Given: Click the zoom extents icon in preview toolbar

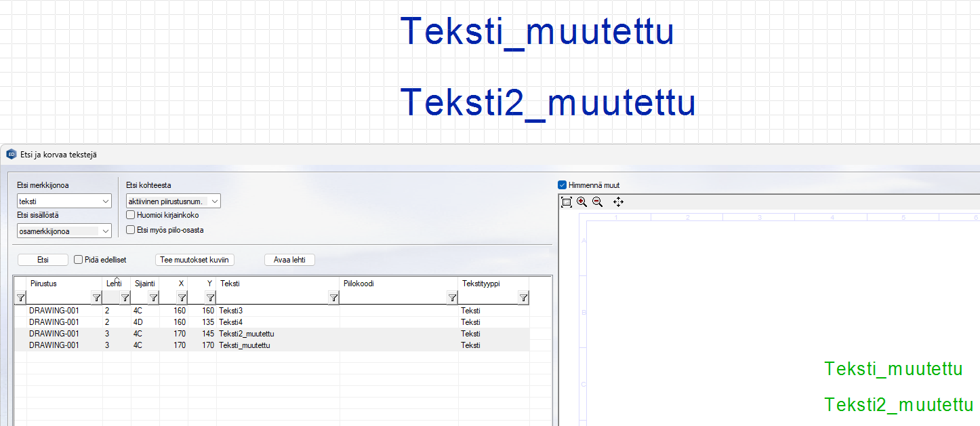Looking at the screenshot, I should (567, 201).
